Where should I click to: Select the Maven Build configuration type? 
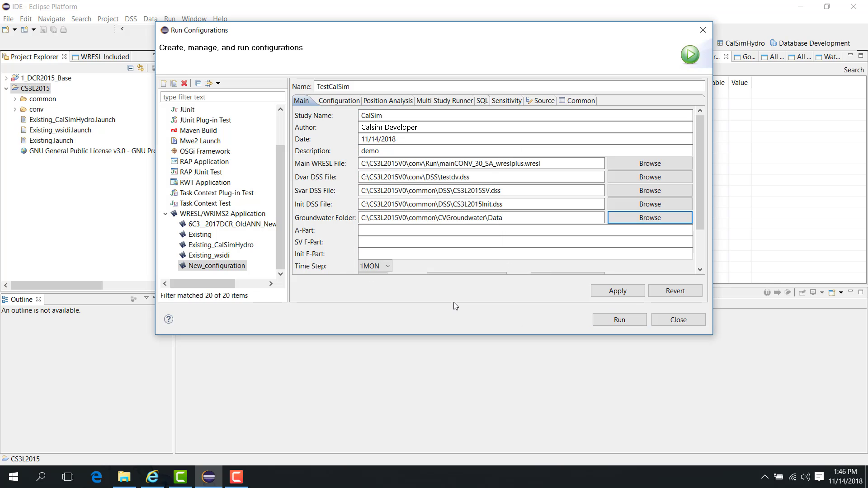[198, 130]
